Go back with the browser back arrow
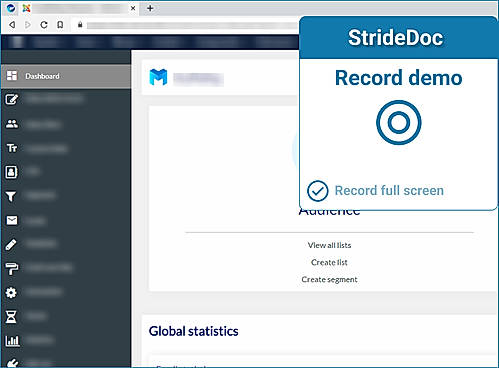The image size is (499, 368). (x=12, y=24)
